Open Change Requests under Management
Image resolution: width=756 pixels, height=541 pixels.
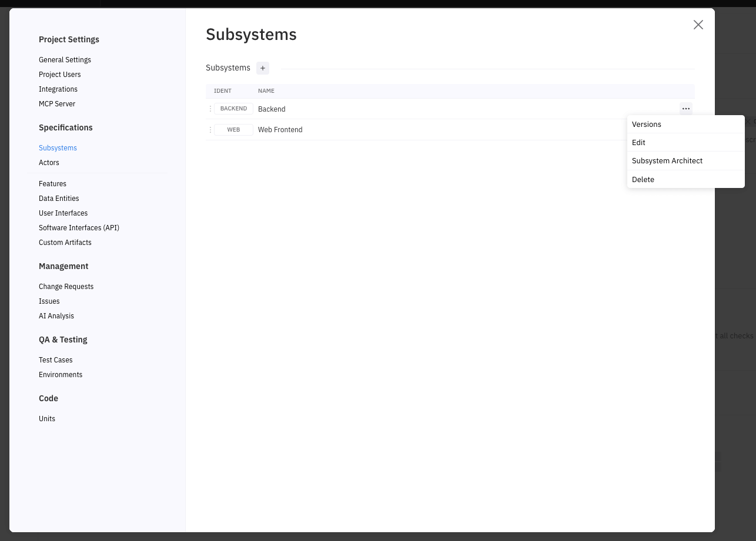click(66, 287)
